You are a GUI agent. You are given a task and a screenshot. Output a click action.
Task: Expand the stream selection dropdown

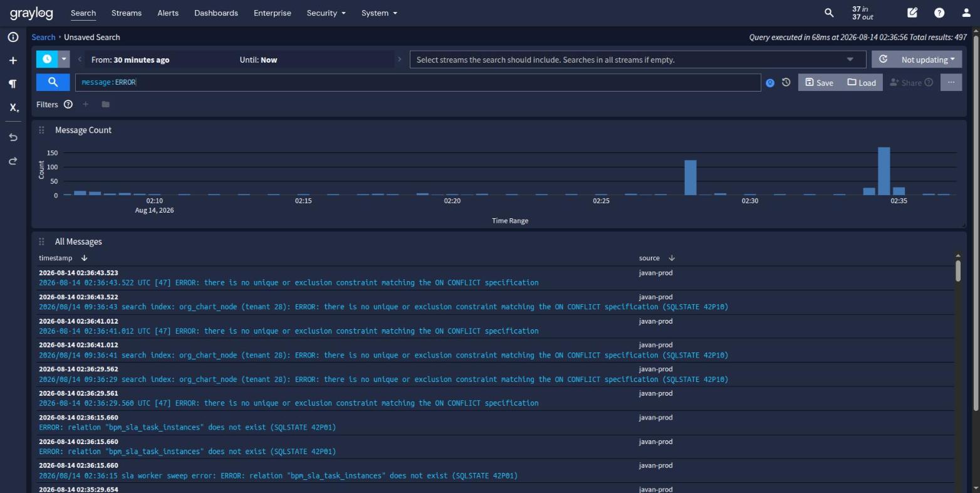tap(850, 60)
